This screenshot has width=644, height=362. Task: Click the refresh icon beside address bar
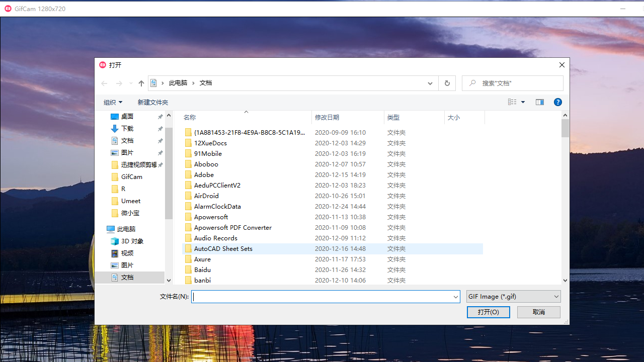[447, 83]
